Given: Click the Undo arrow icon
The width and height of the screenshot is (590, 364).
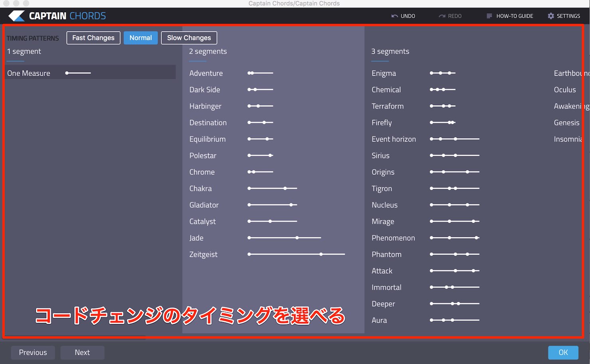Looking at the screenshot, I should click(395, 16).
